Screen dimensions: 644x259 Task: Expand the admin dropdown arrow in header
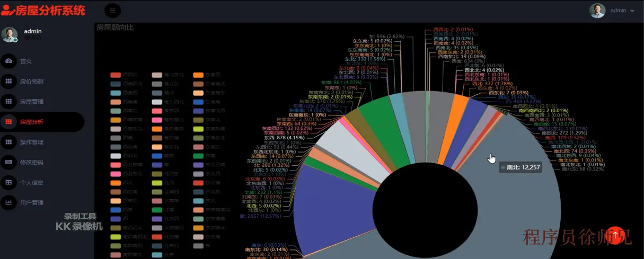(x=632, y=11)
